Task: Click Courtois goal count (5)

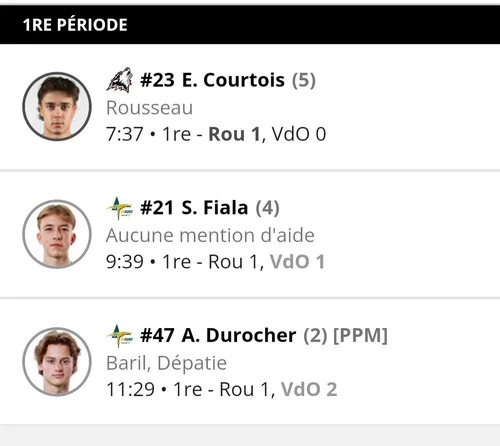Action: [304, 80]
